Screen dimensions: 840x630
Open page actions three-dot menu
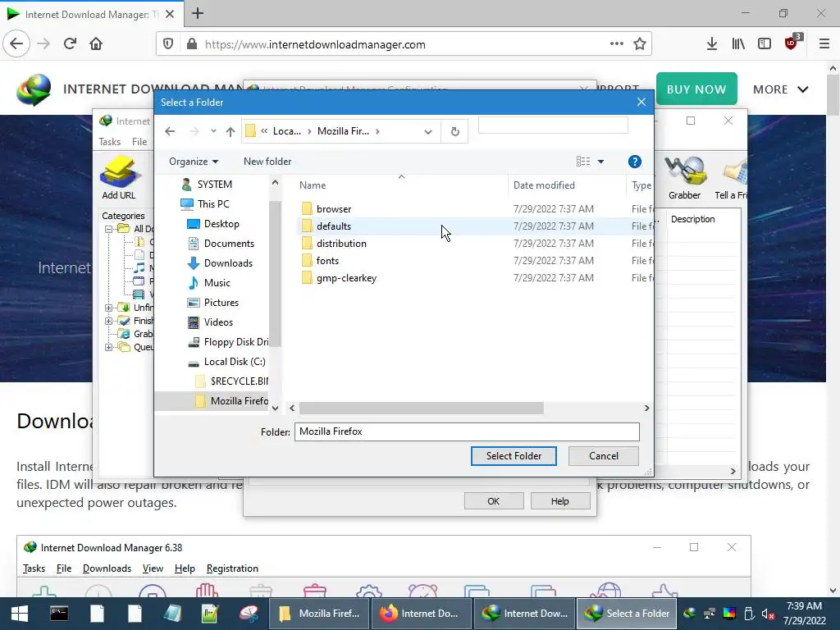[617, 44]
